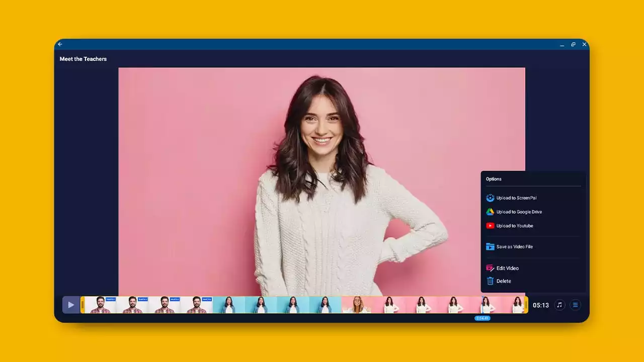Viewport: 644px width, 362px height.
Task: Go back using the top-left arrow
Action: coord(60,44)
